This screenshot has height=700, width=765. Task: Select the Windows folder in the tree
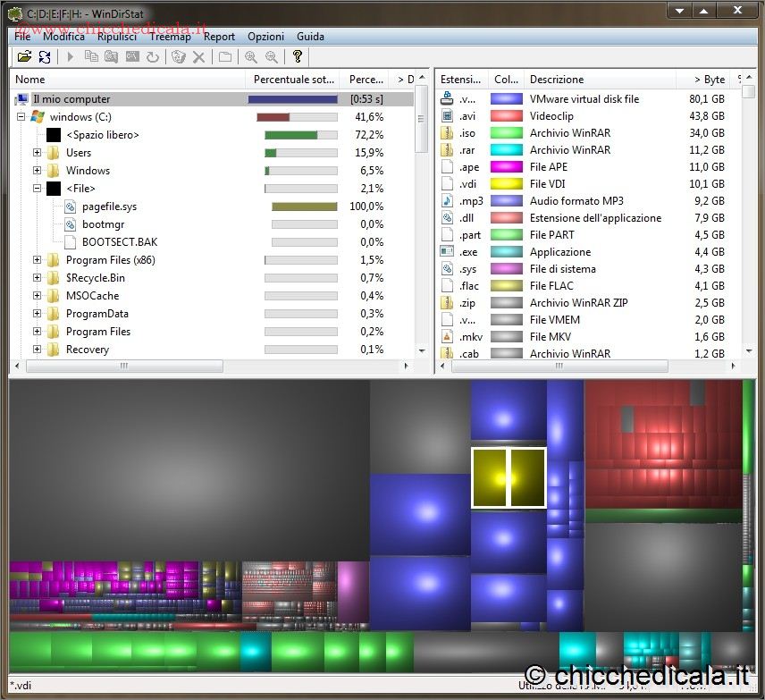pos(88,171)
